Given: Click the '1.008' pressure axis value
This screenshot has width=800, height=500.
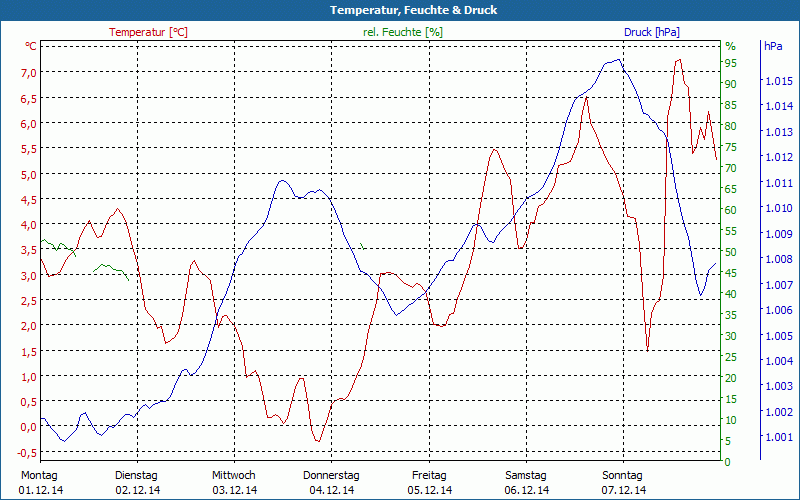Looking at the screenshot, I should pyautogui.click(x=780, y=259).
